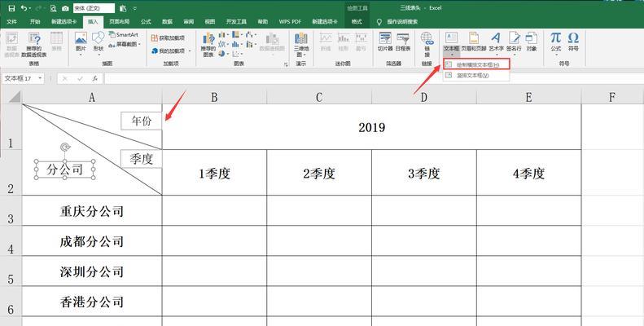Screen dimensions: 644x326
Task: Click the merged cell containing 2019
Action: [372, 127]
